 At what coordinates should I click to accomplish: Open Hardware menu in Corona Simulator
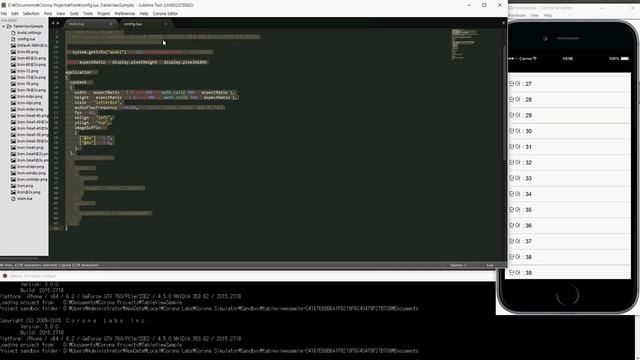517,15
